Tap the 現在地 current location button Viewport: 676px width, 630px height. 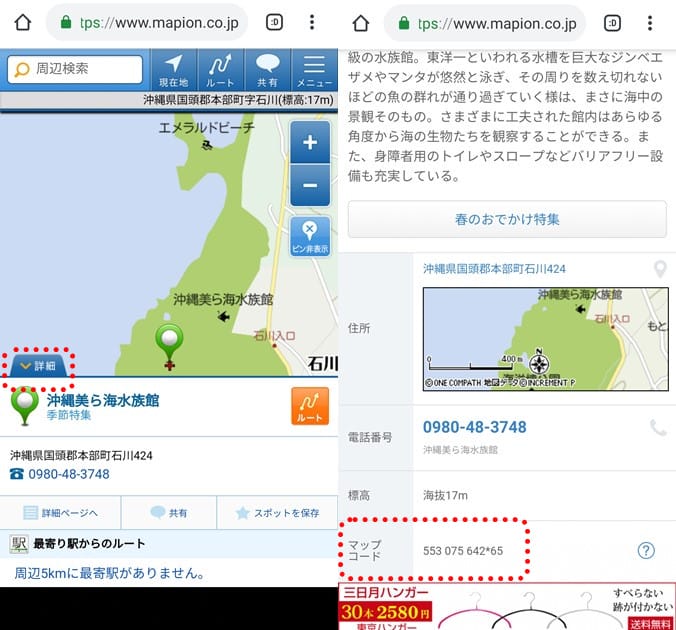[x=173, y=70]
